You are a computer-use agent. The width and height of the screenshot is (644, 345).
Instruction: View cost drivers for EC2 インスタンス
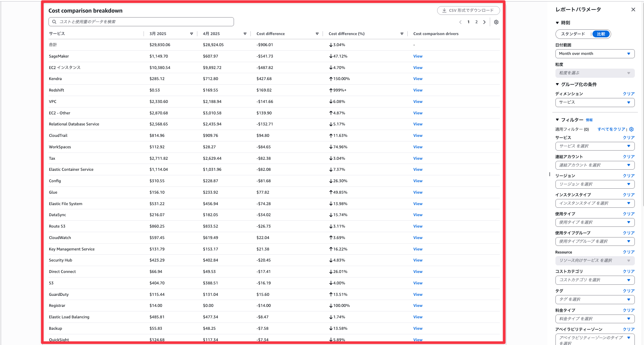pos(418,68)
